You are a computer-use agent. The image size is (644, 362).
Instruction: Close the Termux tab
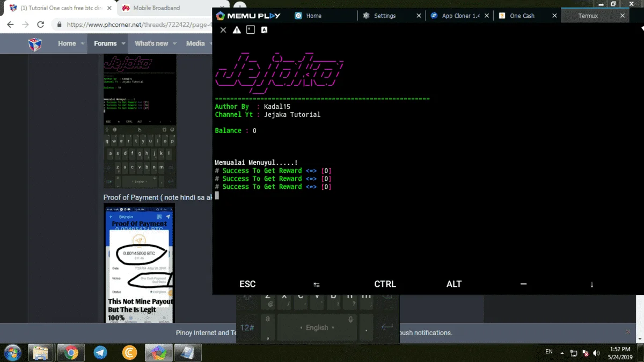(623, 16)
